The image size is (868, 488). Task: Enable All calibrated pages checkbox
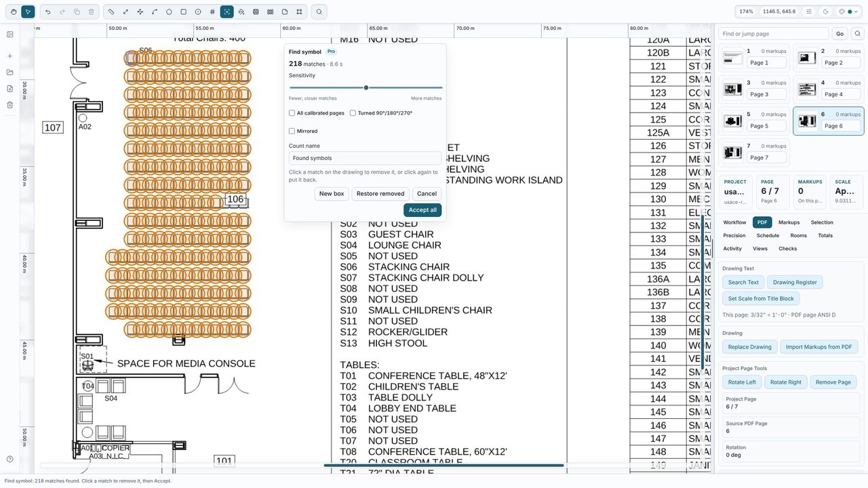292,113
